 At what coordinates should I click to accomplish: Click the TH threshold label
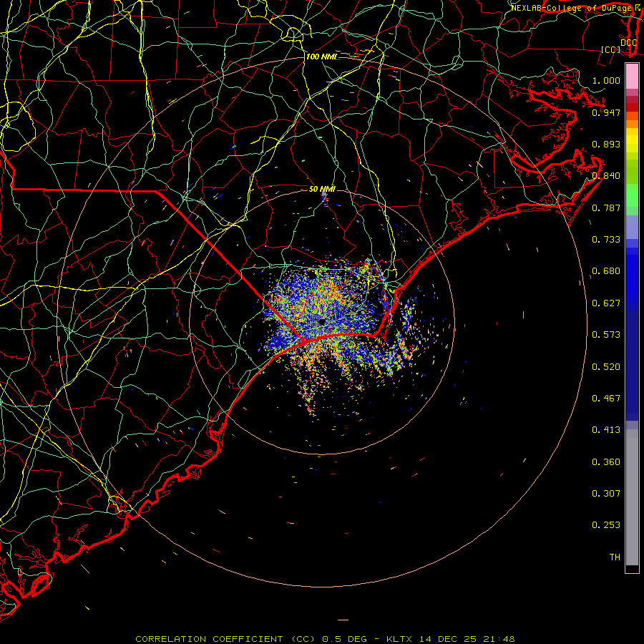click(615, 557)
